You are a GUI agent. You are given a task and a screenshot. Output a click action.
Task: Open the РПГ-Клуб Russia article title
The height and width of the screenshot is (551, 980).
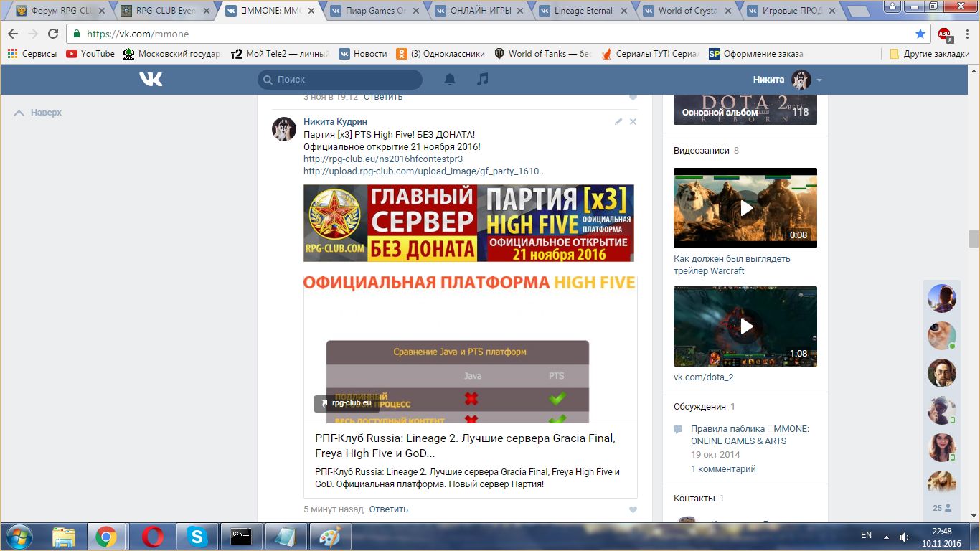pyautogui.click(x=465, y=446)
